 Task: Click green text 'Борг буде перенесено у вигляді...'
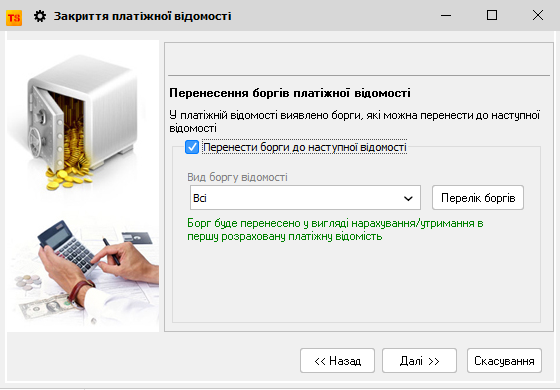coord(335,230)
